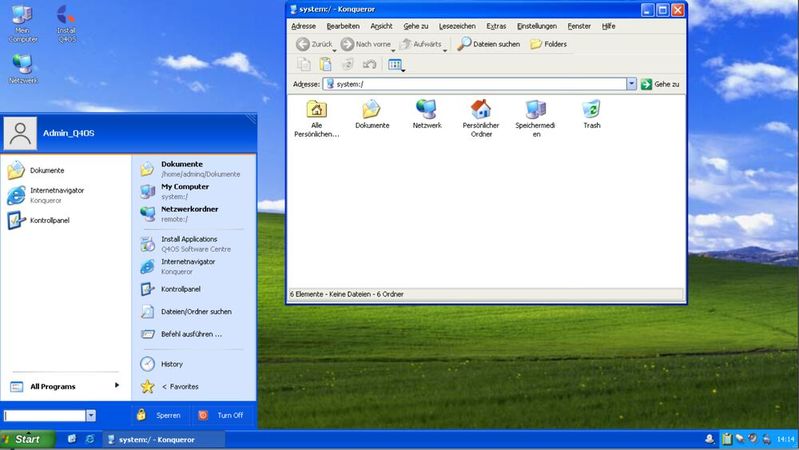Screen dimensions: 799x450
Task: Open Install Applications Software Centre
Action: 194,244
